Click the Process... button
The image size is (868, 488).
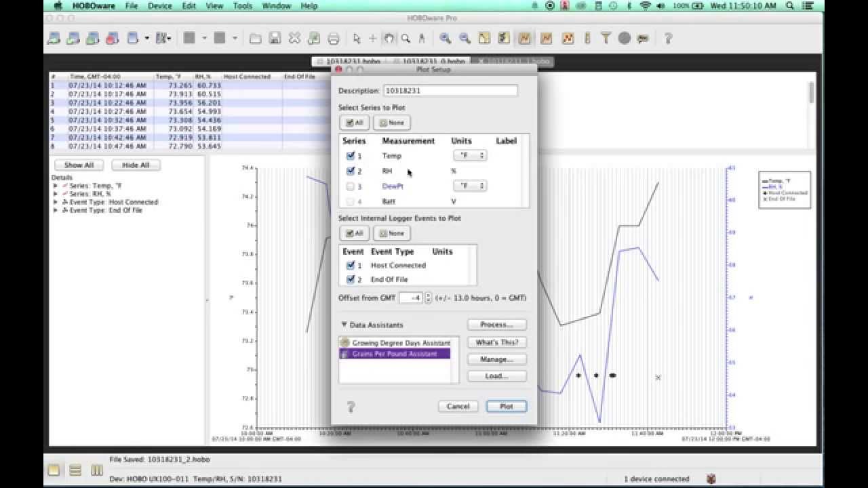(x=497, y=325)
